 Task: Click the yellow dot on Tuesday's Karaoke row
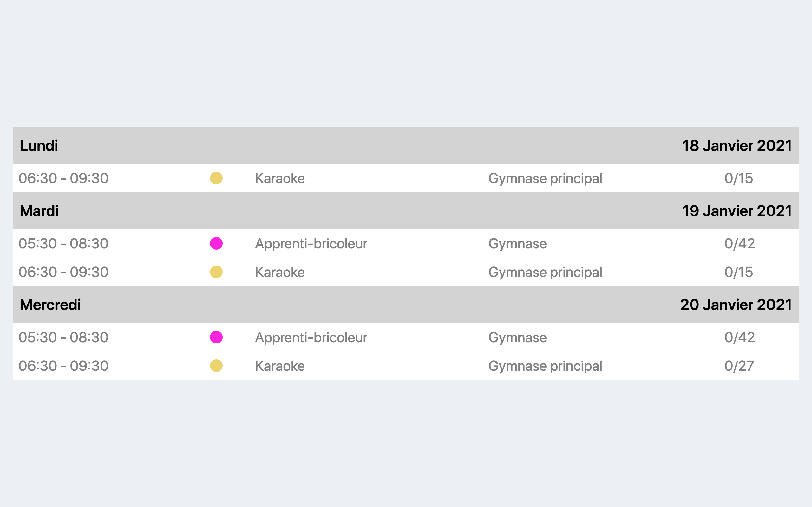coord(216,272)
